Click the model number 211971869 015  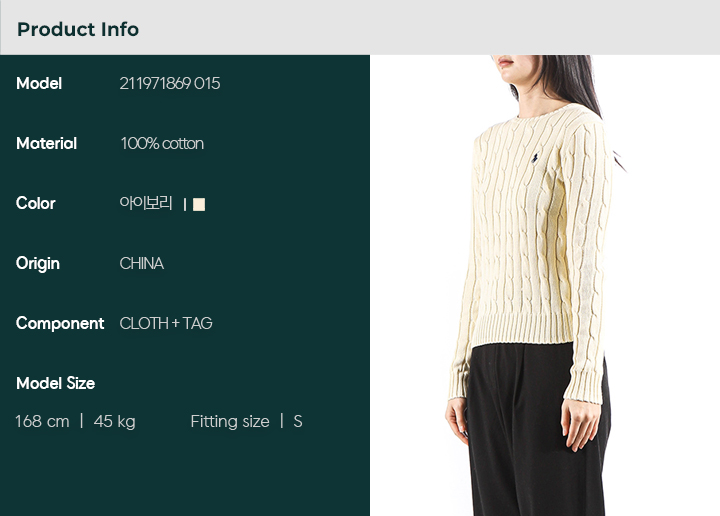click(x=169, y=84)
